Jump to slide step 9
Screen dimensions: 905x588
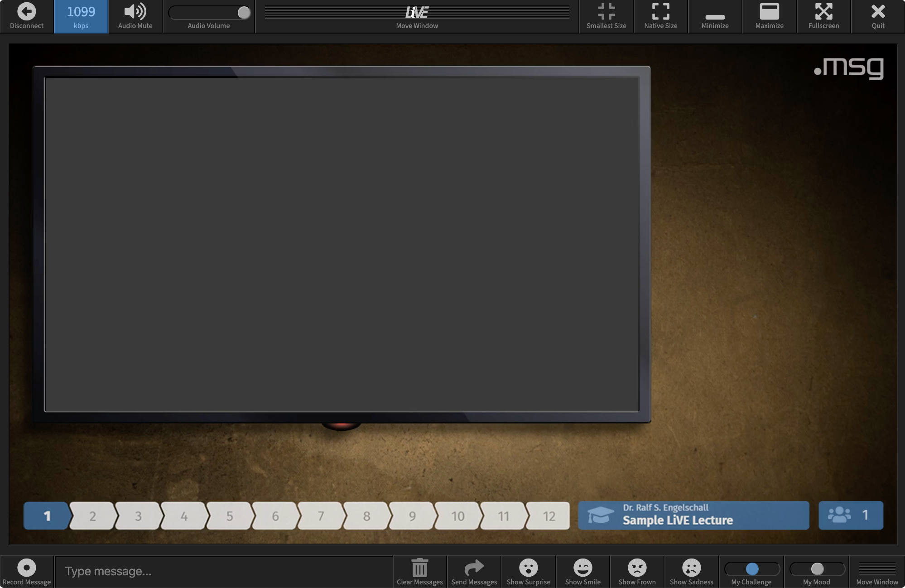point(412,516)
